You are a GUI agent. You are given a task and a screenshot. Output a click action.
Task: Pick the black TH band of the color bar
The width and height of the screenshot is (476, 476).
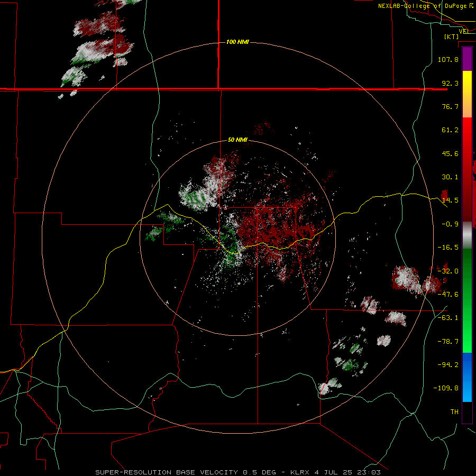click(467, 412)
